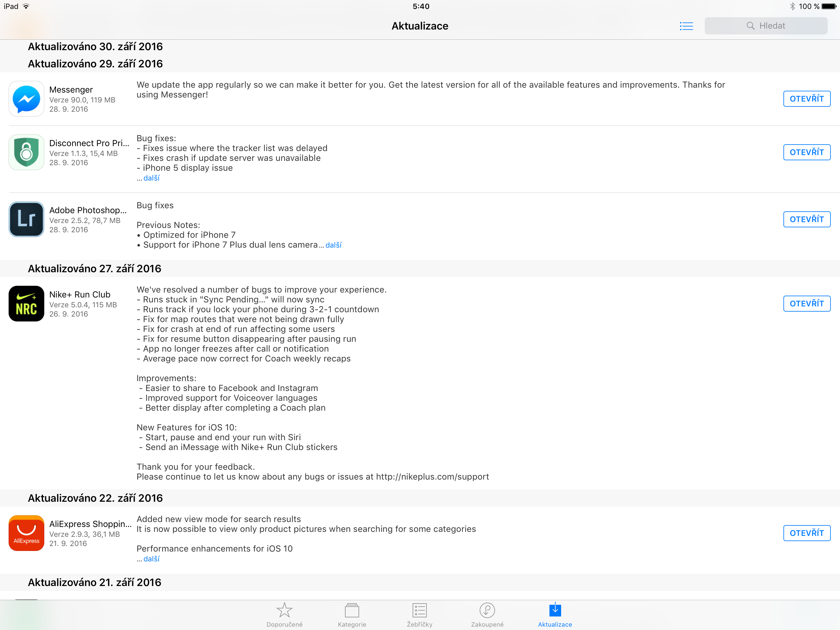Switch to the Zakoupené tab

pos(487,615)
